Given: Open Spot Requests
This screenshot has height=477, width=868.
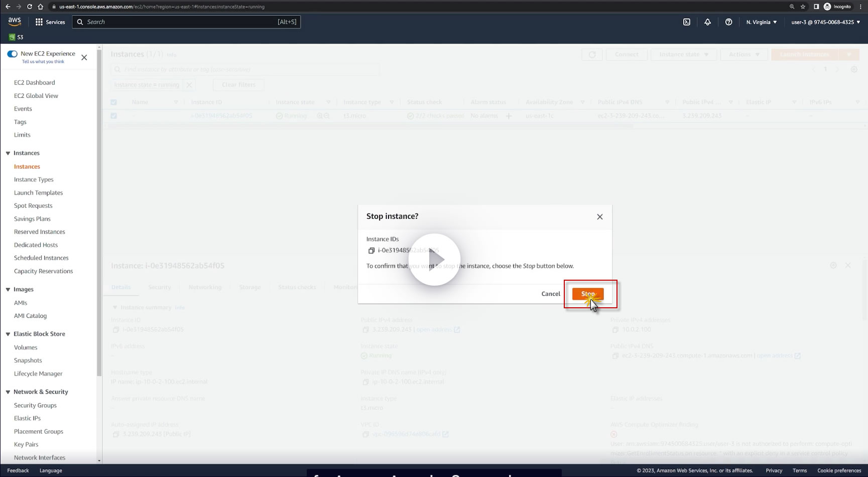Looking at the screenshot, I should pos(33,206).
